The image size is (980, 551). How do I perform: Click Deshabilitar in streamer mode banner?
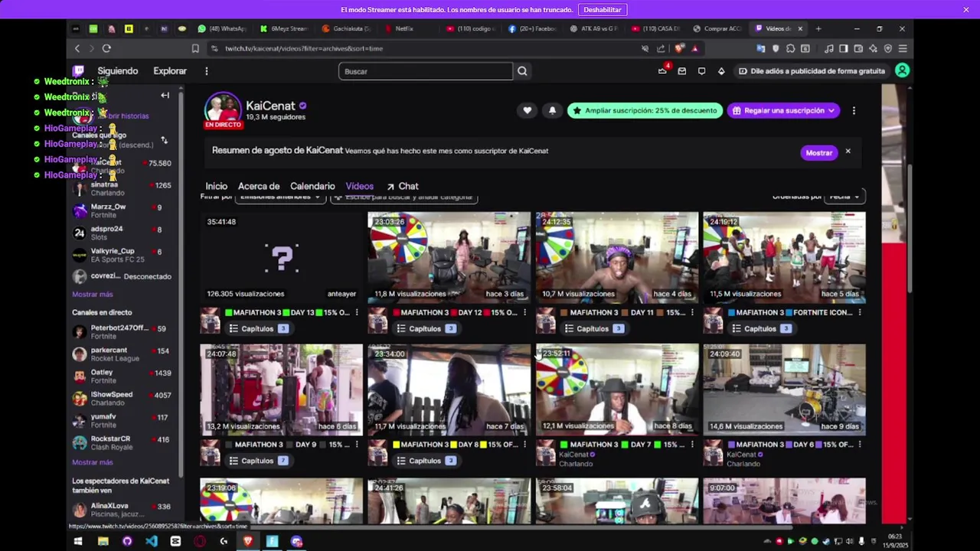[603, 9]
